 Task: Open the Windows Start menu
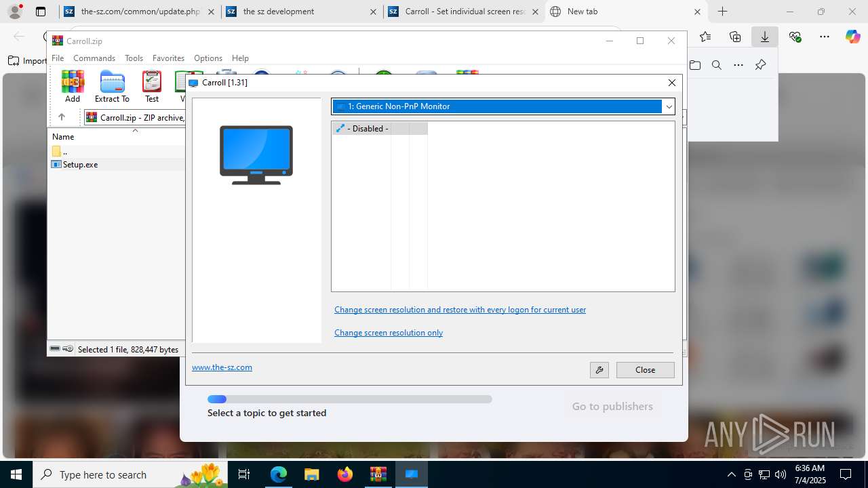pyautogui.click(x=16, y=474)
